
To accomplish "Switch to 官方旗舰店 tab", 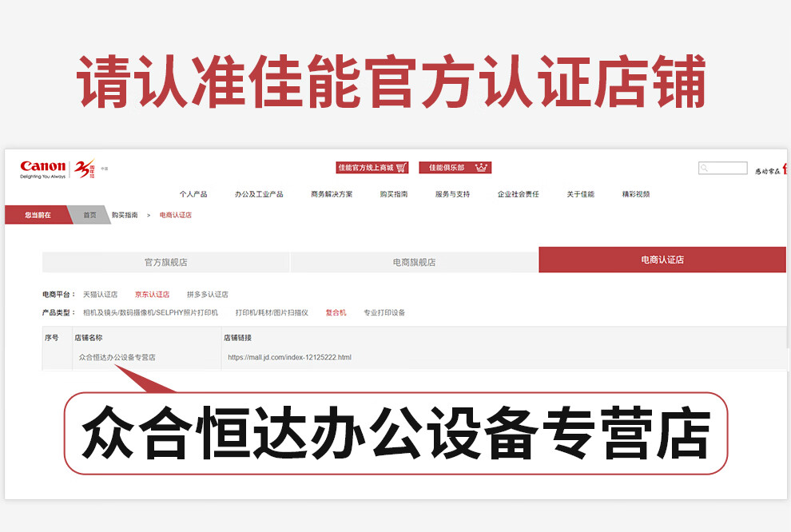I will [x=166, y=262].
